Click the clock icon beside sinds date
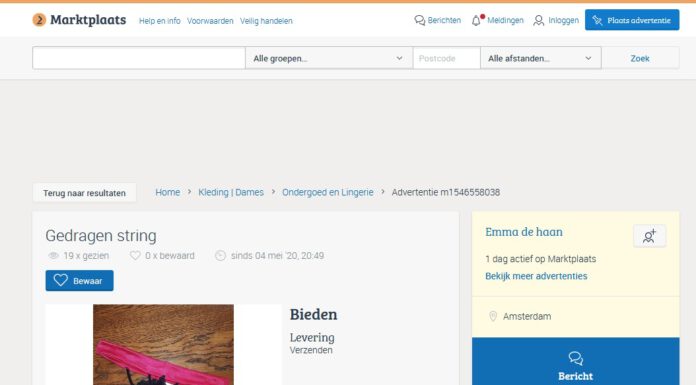The height and width of the screenshot is (385, 696). (x=220, y=256)
